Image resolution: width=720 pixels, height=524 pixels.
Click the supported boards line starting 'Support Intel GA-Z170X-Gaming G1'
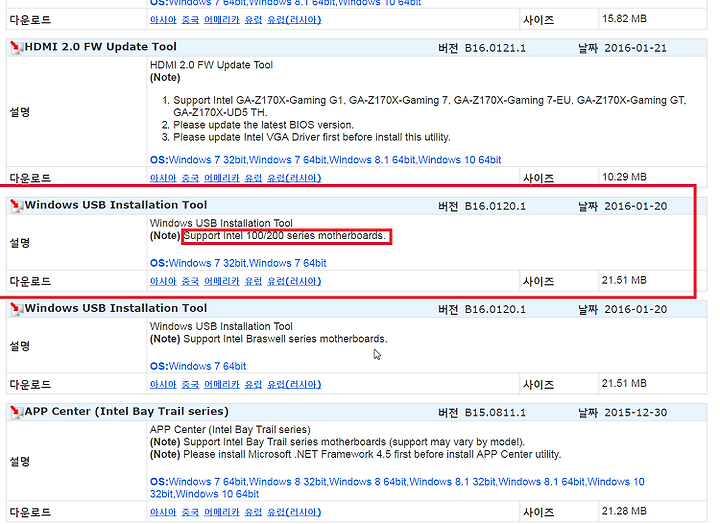coord(429,107)
